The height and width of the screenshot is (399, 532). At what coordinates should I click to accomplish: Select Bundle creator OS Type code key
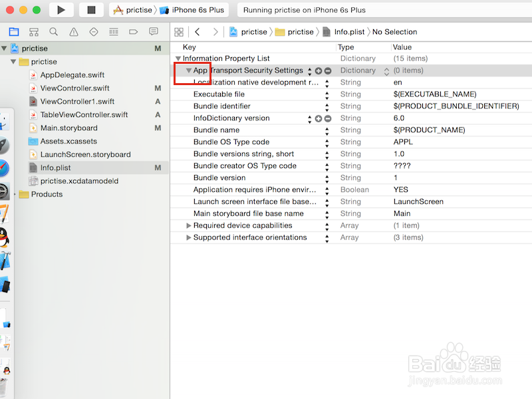pos(245,166)
